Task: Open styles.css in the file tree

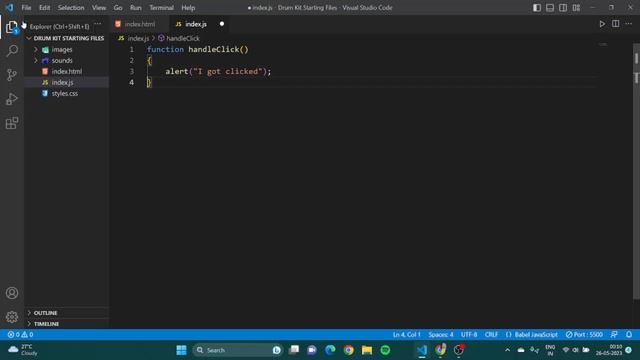Action: [x=64, y=93]
